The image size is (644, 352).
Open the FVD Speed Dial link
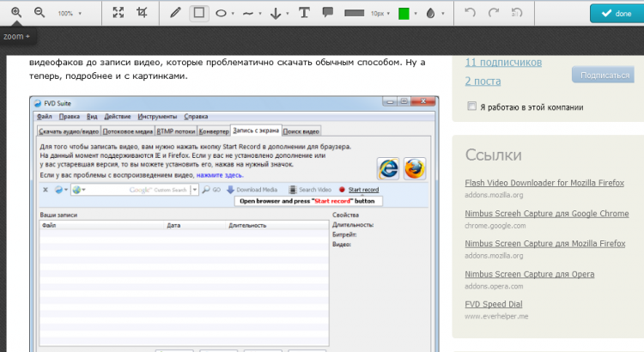[493, 305]
